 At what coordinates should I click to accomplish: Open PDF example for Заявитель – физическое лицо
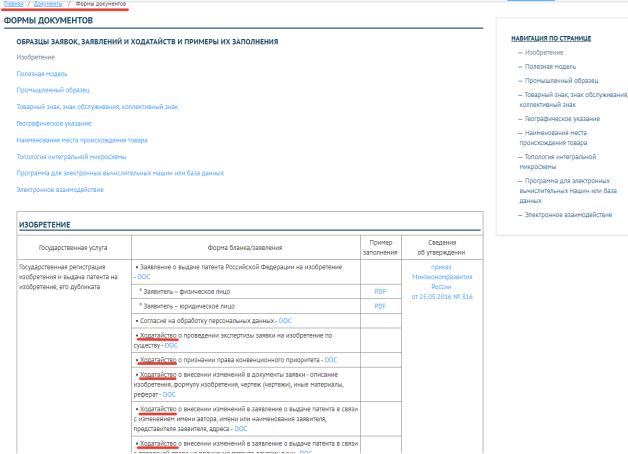[x=380, y=291]
